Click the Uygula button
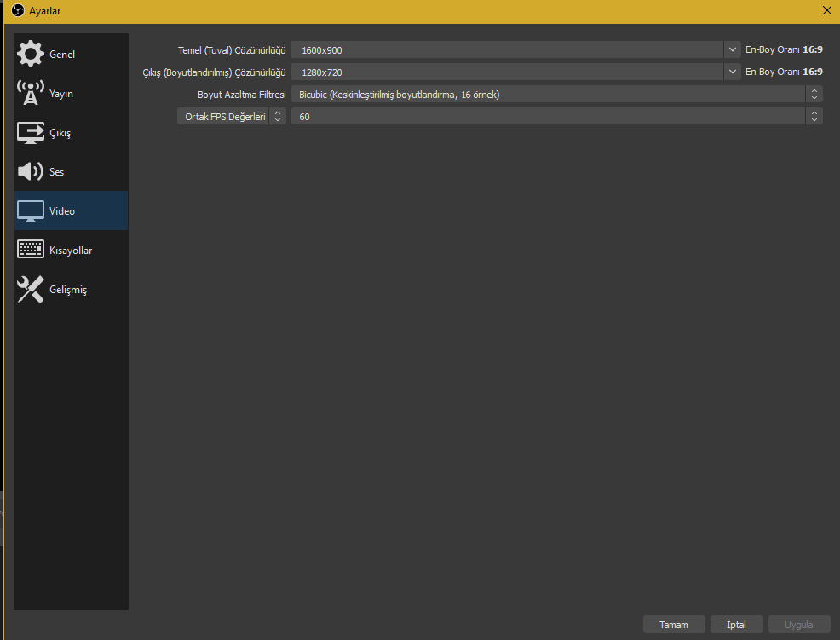 click(x=799, y=625)
